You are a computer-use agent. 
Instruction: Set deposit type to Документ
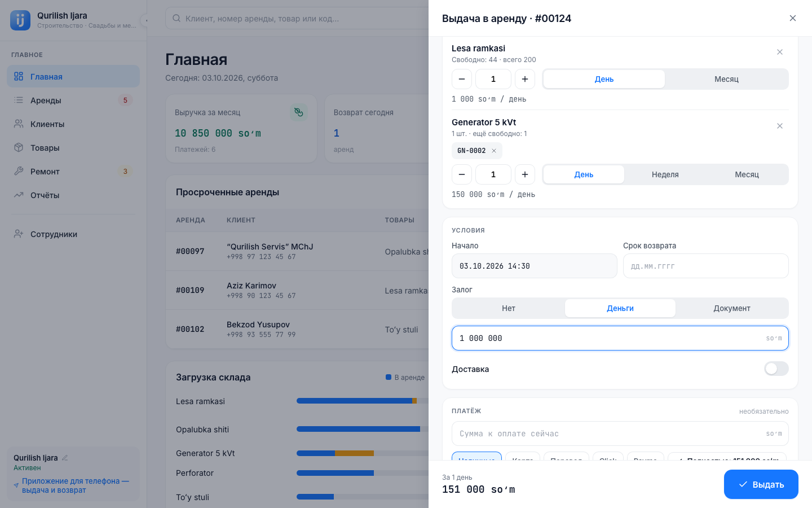(x=732, y=308)
